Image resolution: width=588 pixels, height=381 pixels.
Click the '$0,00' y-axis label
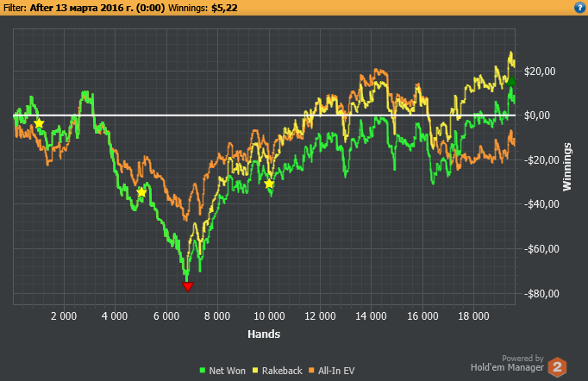(x=537, y=116)
